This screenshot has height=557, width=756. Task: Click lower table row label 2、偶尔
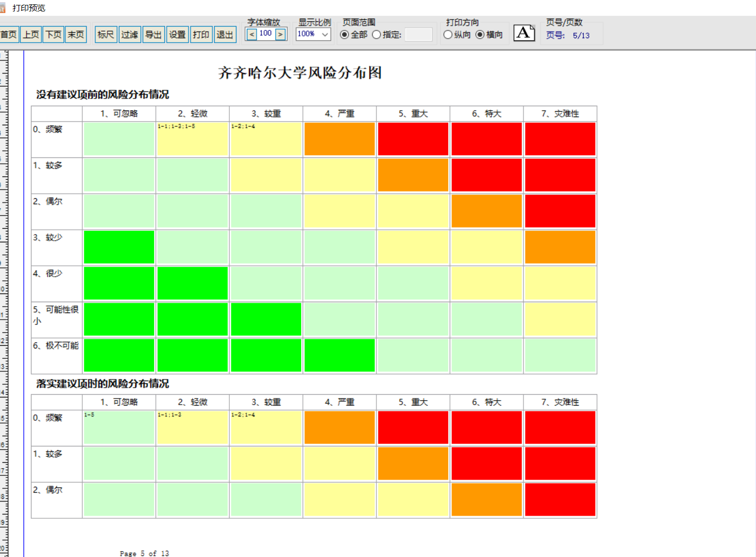coord(57,500)
